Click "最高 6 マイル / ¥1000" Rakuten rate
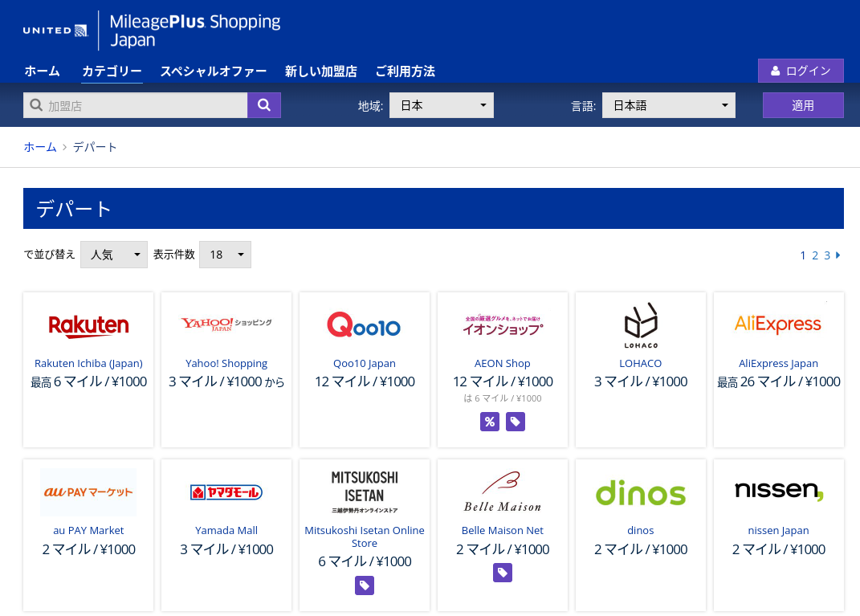860x616 pixels. (88, 381)
